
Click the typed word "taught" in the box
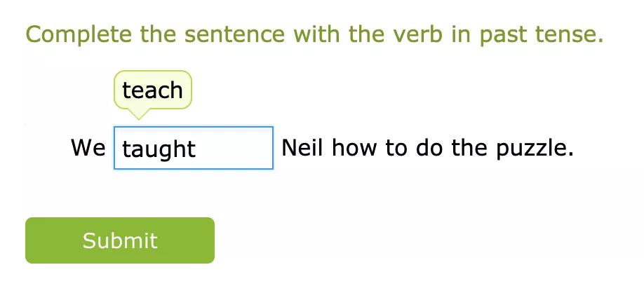[159, 149]
